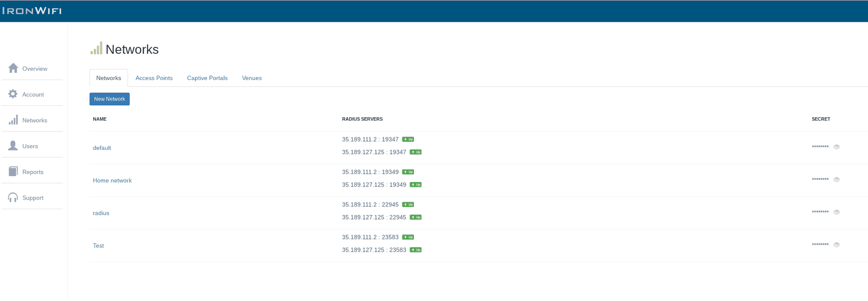Go to the Venues tab

coord(252,78)
